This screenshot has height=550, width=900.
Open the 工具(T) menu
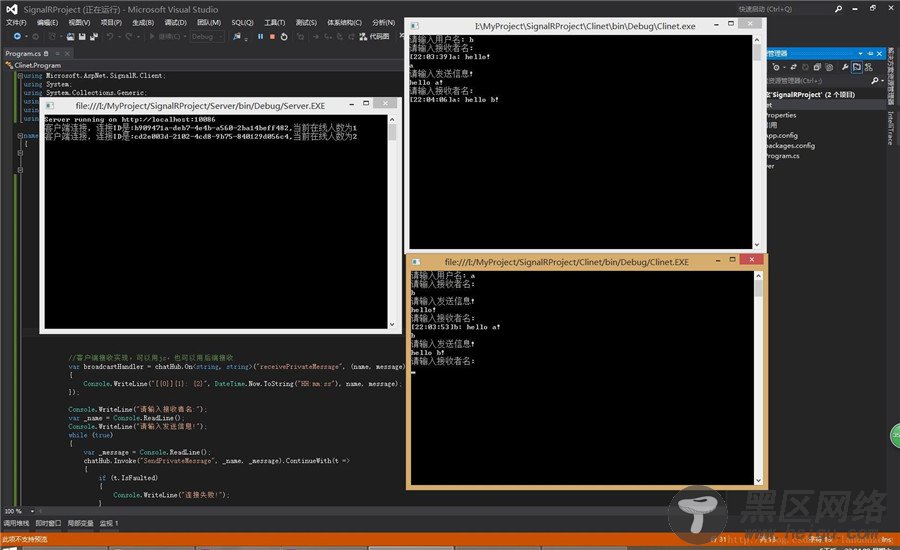(x=274, y=22)
